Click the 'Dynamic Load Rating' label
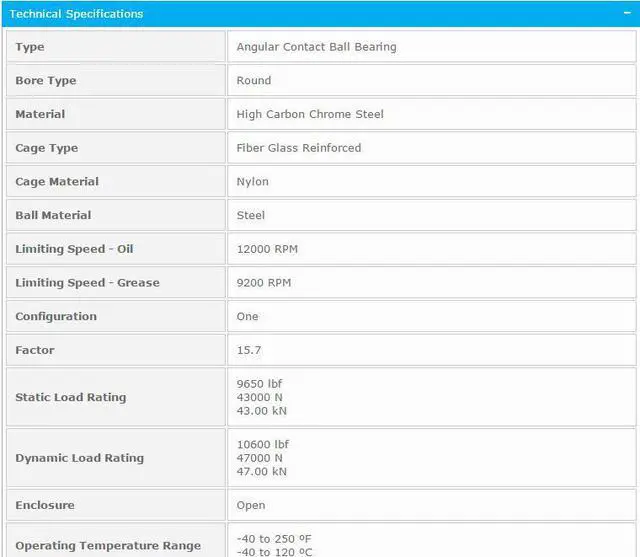The width and height of the screenshot is (640, 557). click(80, 458)
